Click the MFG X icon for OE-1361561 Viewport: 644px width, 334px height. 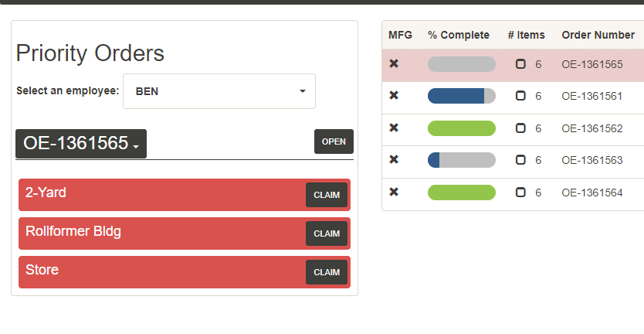tap(394, 96)
